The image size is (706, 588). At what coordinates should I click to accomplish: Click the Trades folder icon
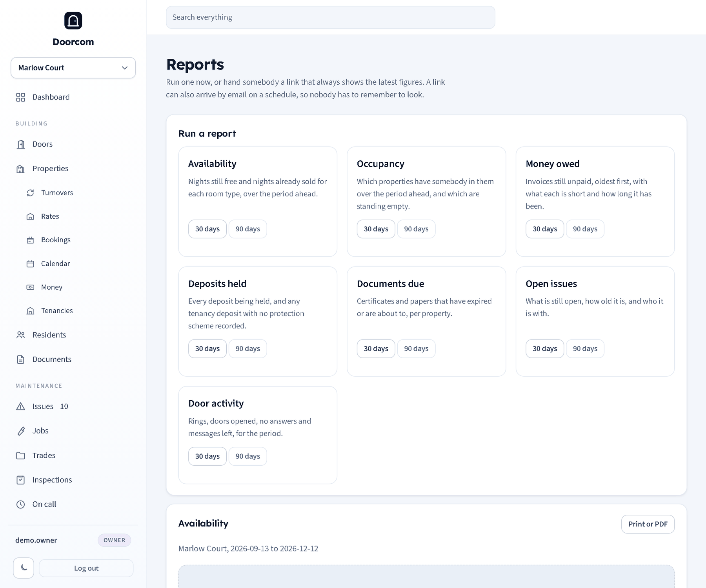coord(20,456)
